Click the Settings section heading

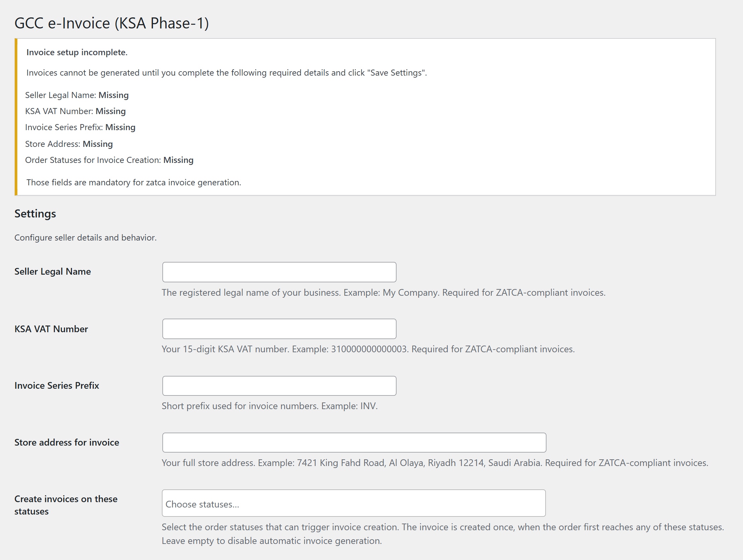[35, 213]
